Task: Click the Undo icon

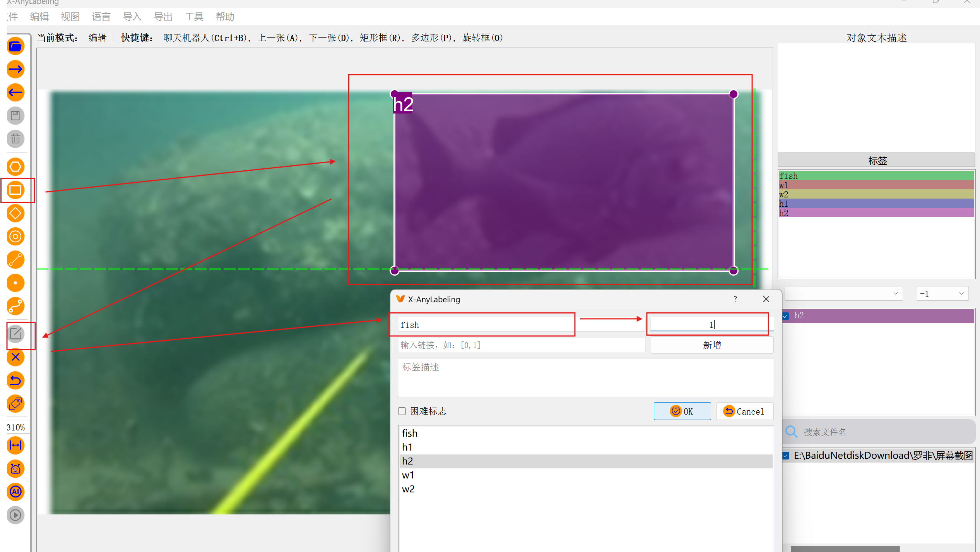Action: point(15,381)
